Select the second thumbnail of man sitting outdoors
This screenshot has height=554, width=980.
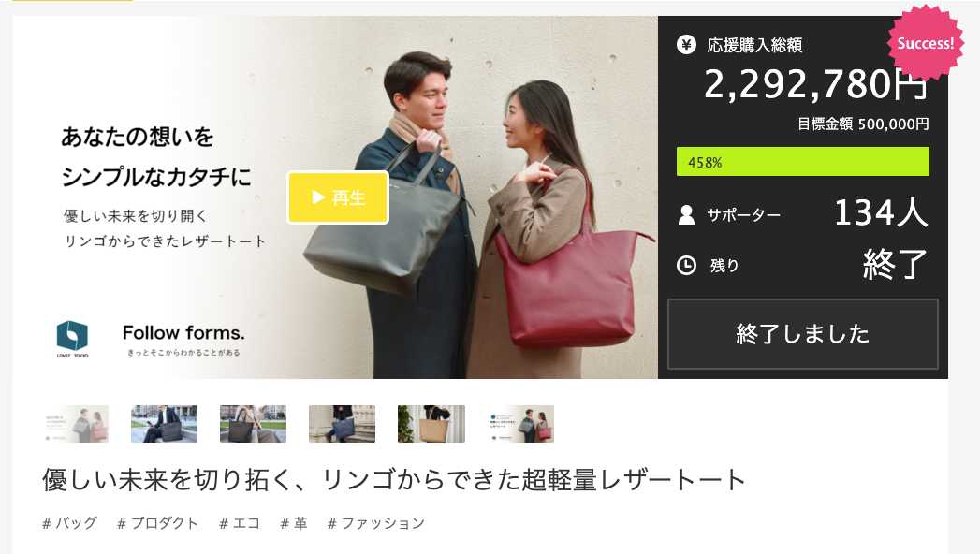pyautogui.click(x=165, y=424)
